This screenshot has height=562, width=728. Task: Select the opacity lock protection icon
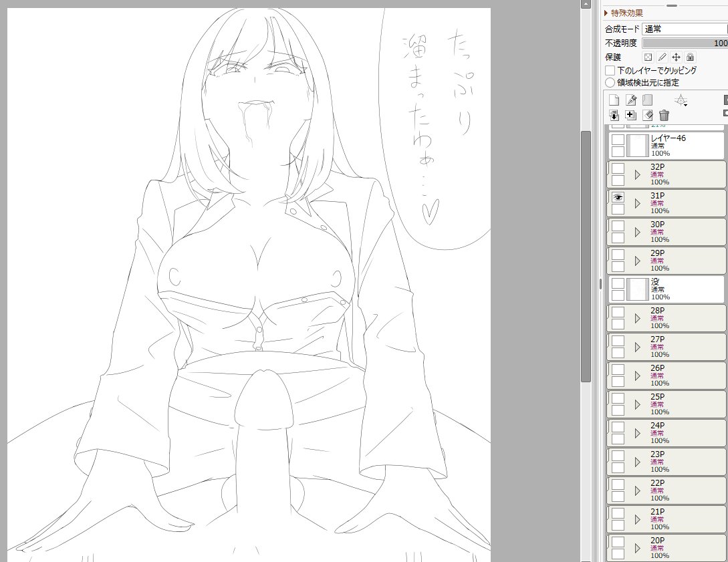pyautogui.click(x=648, y=57)
